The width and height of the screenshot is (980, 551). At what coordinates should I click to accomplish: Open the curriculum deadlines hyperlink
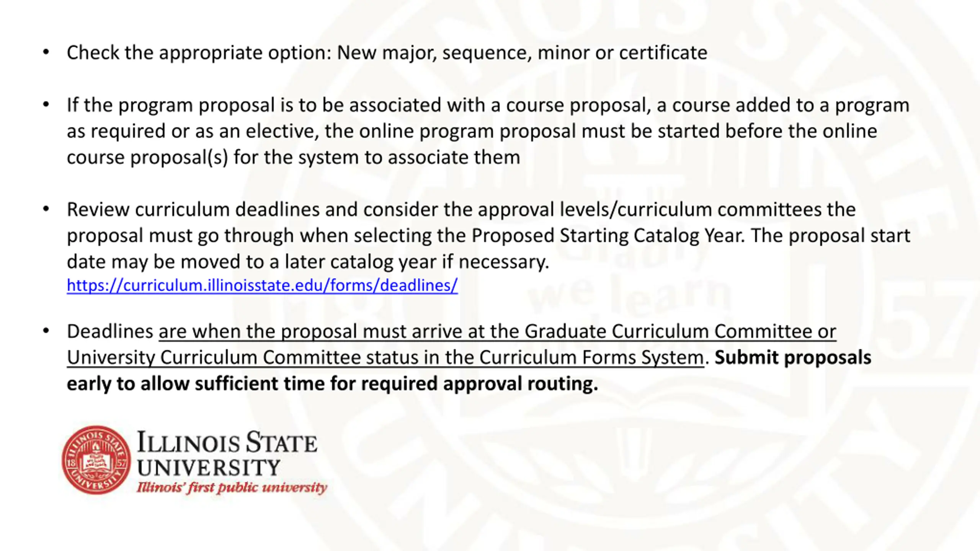pos(262,285)
